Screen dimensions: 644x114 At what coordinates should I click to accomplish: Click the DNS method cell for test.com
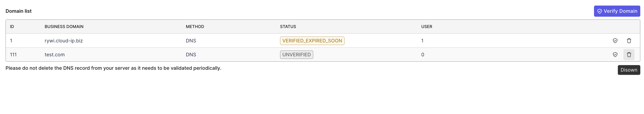[191, 55]
